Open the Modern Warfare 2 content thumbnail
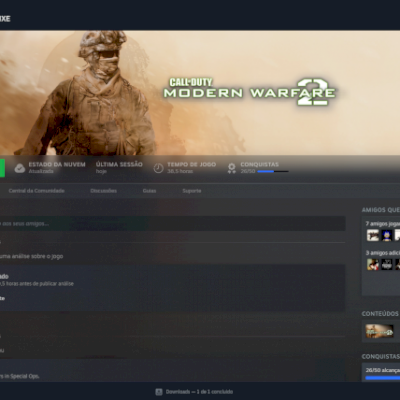This screenshot has height=400, width=400. pyautogui.click(x=379, y=331)
